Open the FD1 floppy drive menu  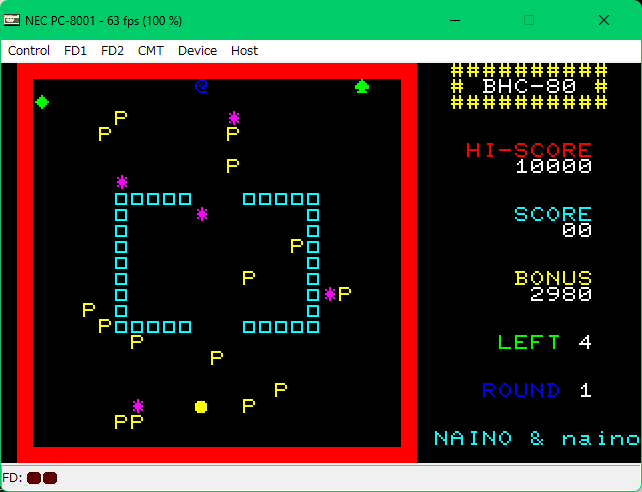click(75, 50)
